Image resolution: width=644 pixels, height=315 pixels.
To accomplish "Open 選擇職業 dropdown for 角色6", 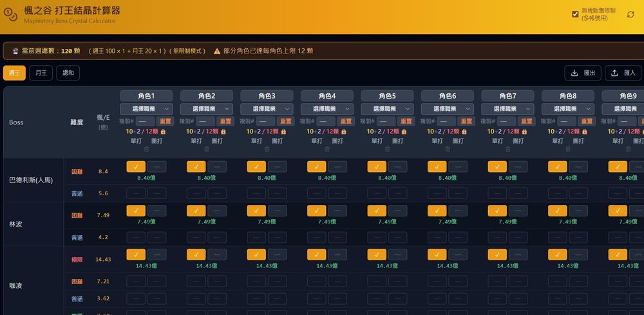I will 448,109.
